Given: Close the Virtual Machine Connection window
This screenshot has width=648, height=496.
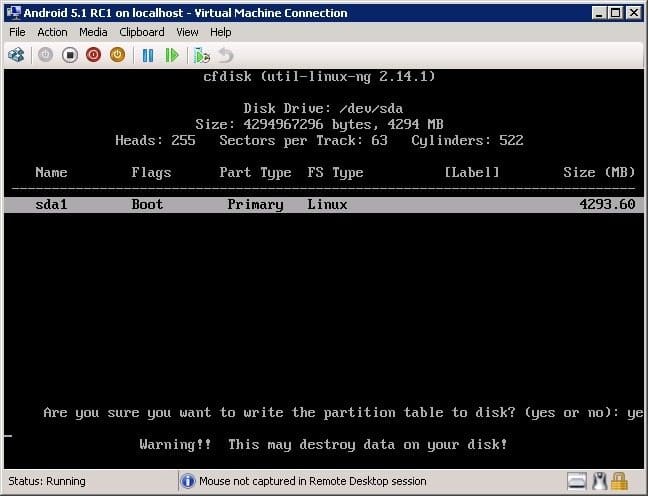Looking at the screenshot, I should coord(634,13).
